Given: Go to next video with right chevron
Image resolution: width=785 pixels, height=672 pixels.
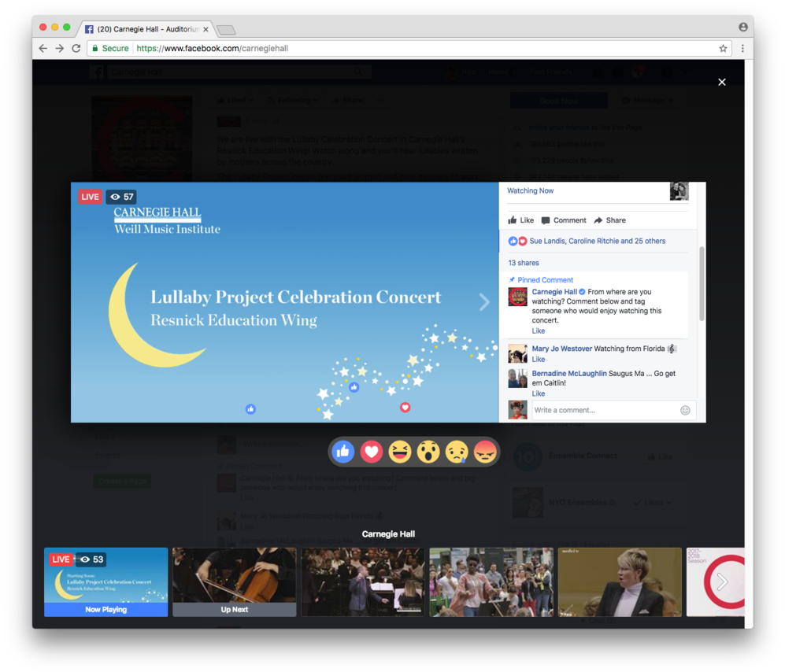Looking at the screenshot, I should (x=484, y=302).
